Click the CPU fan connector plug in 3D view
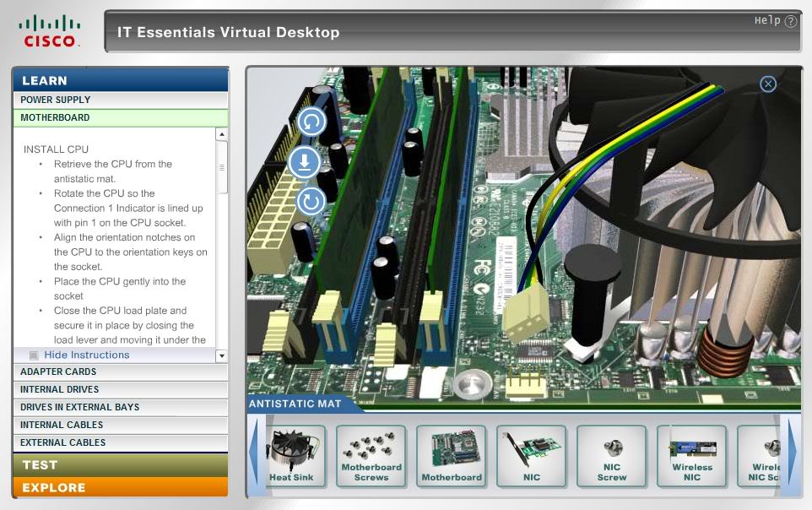This screenshot has width=812, height=510. point(525,315)
